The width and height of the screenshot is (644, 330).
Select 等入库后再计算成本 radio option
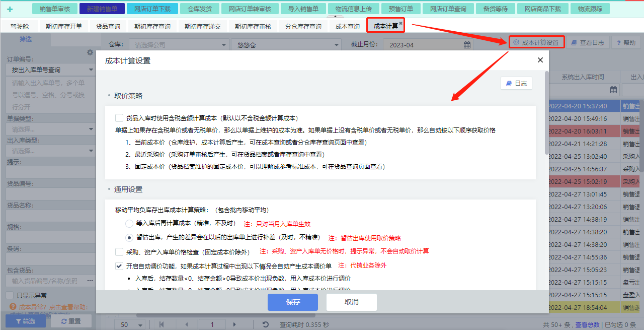tap(129, 223)
